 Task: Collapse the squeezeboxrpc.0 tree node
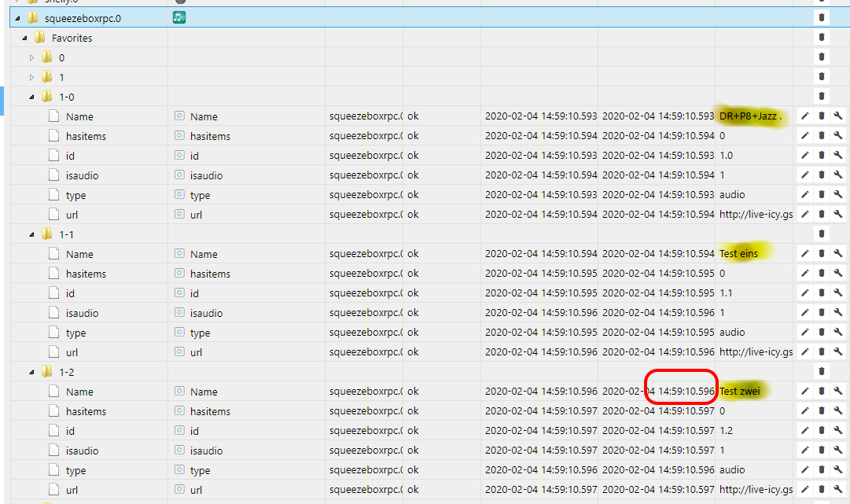click(17, 18)
